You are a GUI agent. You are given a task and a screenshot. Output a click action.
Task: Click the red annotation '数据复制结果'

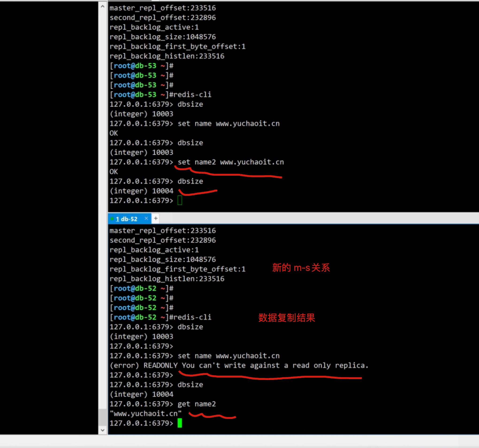(x=286, y=317)
